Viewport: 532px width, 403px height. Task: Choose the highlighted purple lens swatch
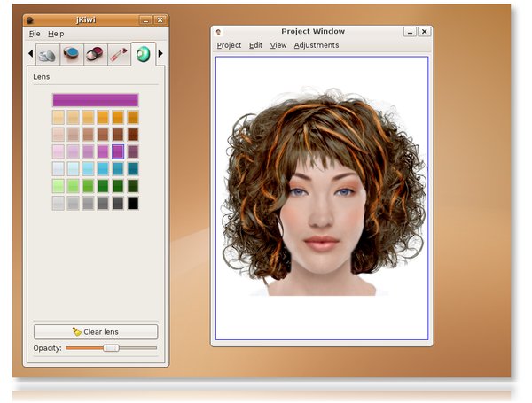(118, 151)
